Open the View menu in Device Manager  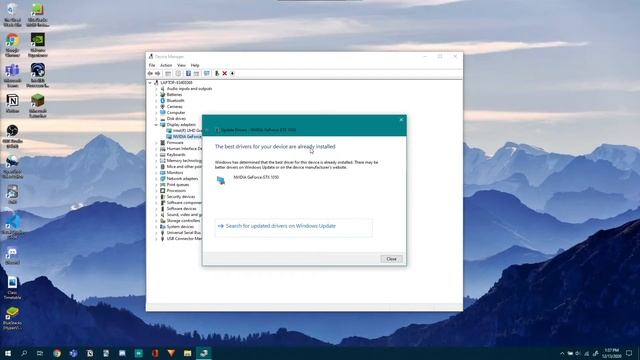coord(181,65)
